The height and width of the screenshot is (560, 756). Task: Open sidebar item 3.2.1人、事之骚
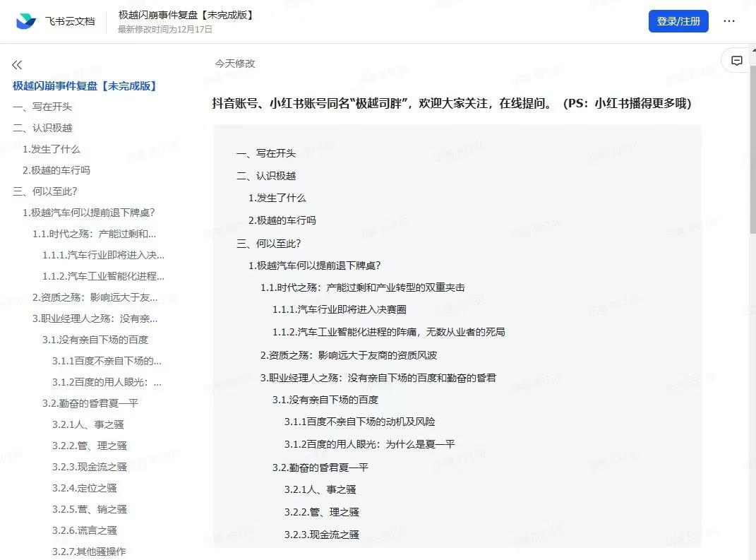point(88,424)
